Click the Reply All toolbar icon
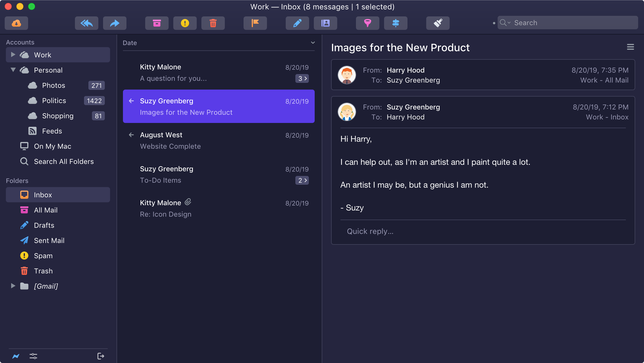 coord(86,23)
